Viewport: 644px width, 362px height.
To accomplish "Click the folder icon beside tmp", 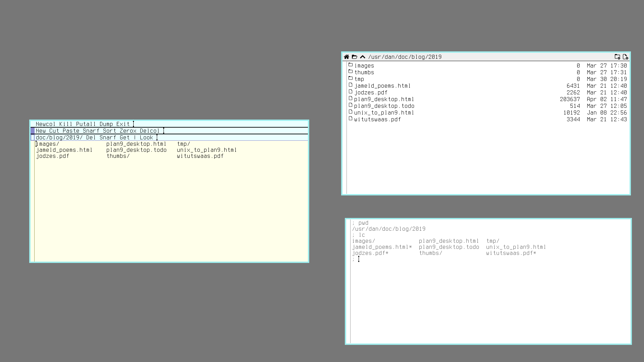I will tap(351, 79).
